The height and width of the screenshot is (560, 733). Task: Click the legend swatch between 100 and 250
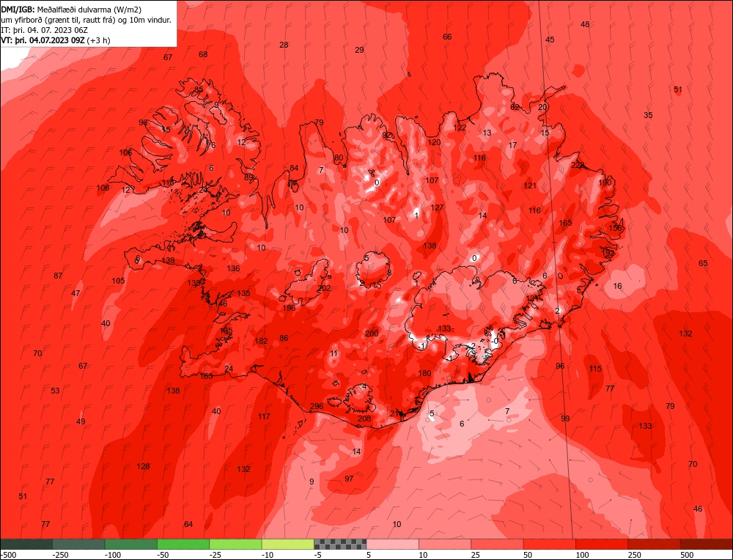(602, 544)
